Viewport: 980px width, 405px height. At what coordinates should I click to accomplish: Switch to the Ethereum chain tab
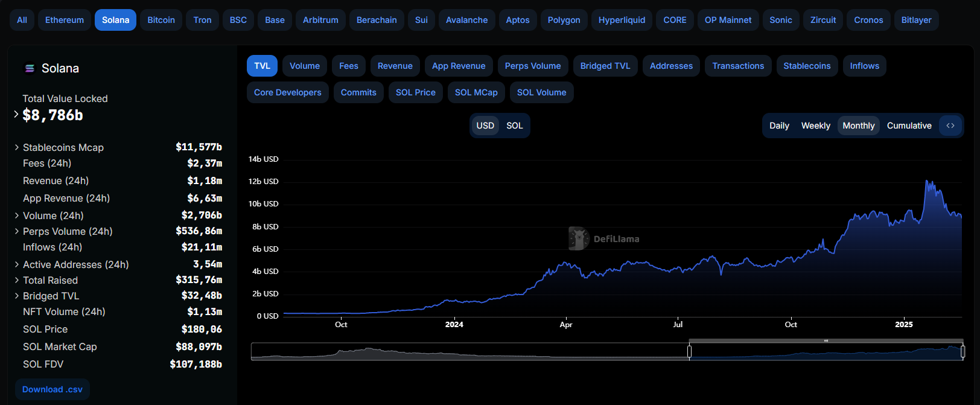pyautogui.click(x=65, y=20)
